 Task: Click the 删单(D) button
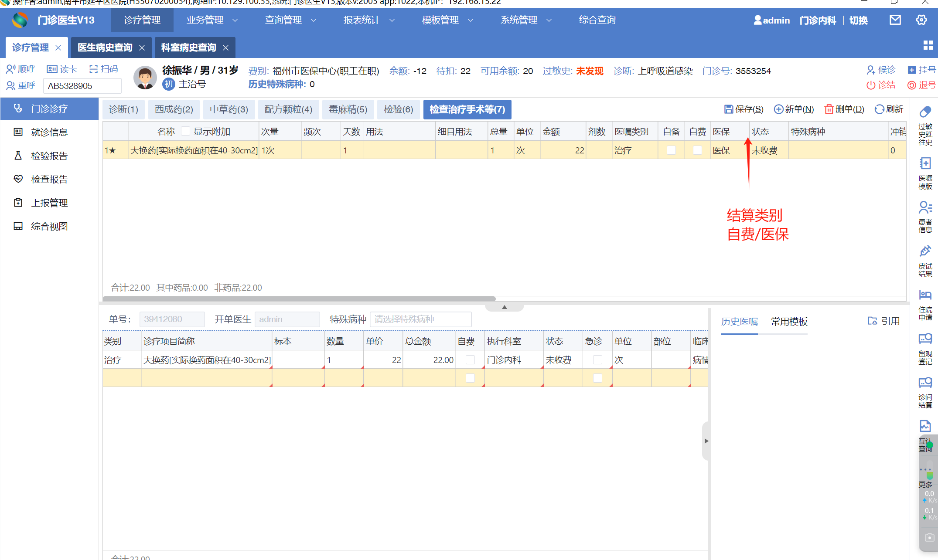[844, 109]
